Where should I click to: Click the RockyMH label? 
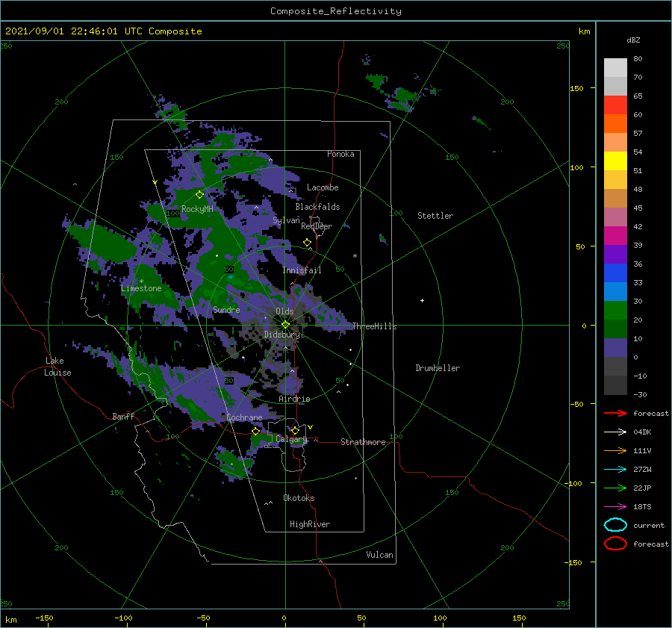click(x=197, y=209)
